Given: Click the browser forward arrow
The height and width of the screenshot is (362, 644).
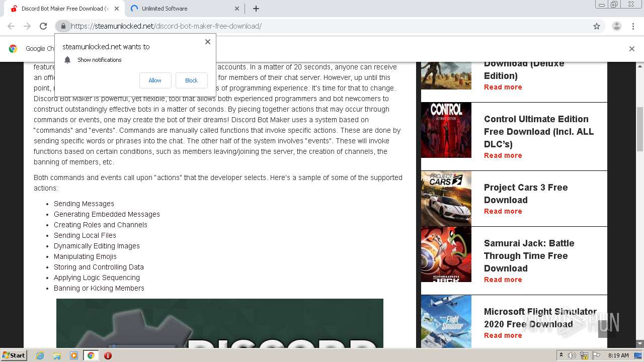Looking at the screenshot, I should (x=27, y=26).
